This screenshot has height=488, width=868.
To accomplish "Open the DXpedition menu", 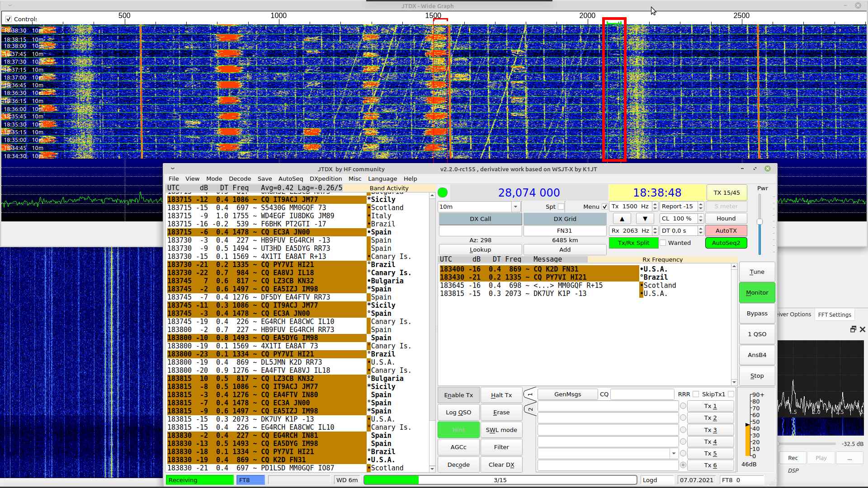I will coord(325,178).
